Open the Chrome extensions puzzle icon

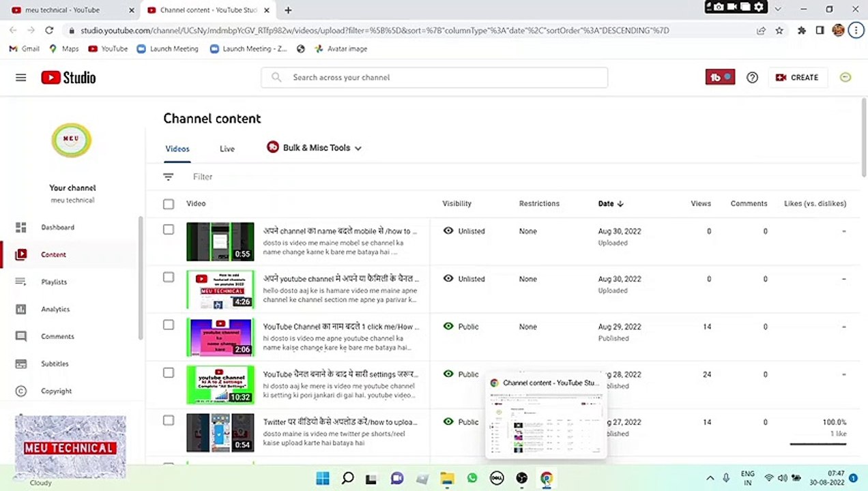tap(802, 31)
